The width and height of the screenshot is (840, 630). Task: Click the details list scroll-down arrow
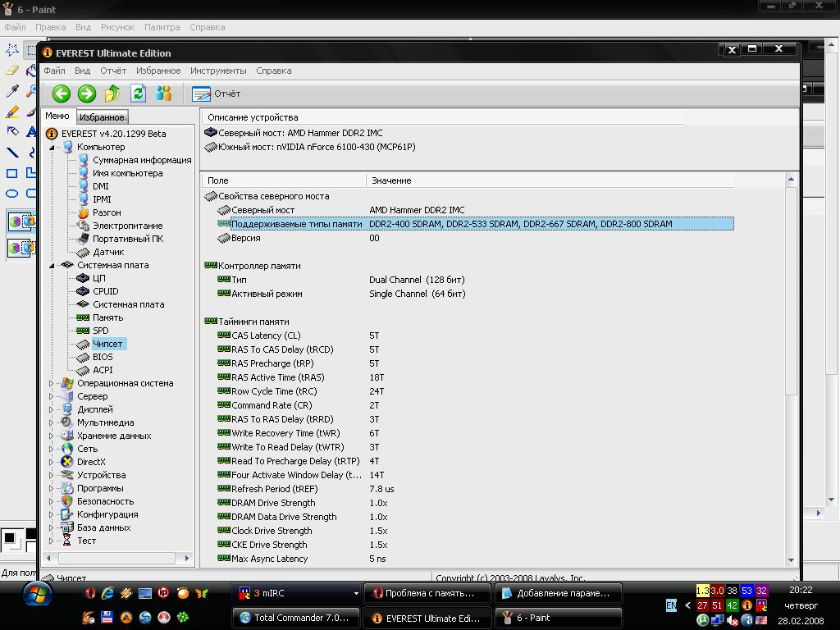[x=791, y=559]
